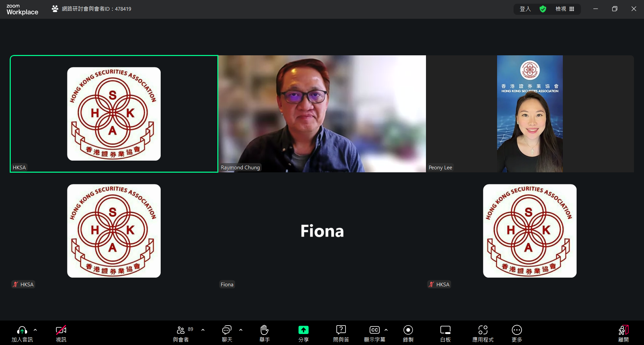The height and width of the screenshot is (345, 644).
Task: Toggle closed captions display
Action: coord(374,331)
